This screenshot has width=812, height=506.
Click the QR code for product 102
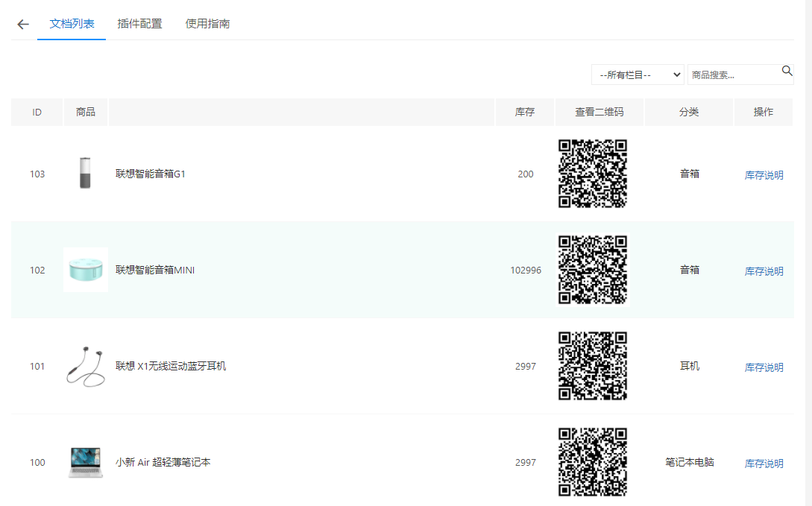[x=593, y=270]
